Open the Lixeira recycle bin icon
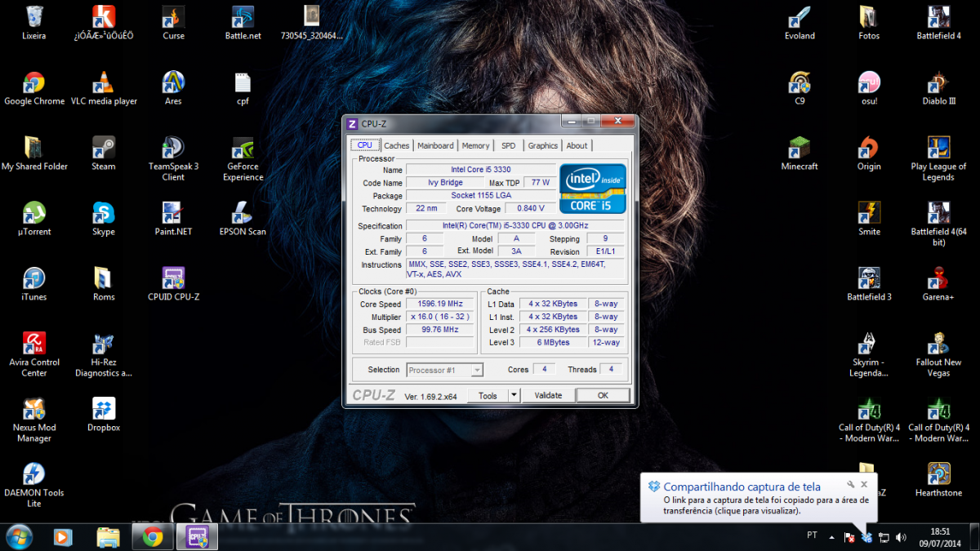This screenshot has height=551, width=980. point(34,22)
